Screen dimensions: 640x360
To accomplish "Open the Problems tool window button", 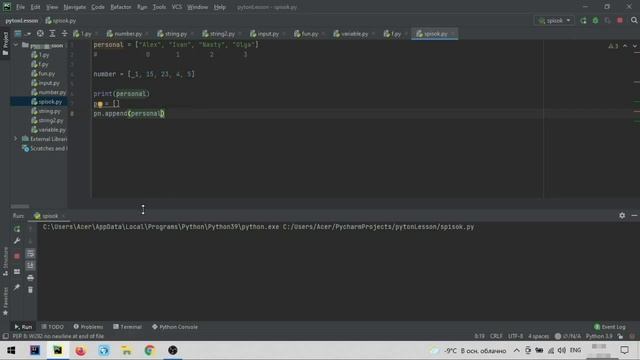I will click(x=88, y=327).
